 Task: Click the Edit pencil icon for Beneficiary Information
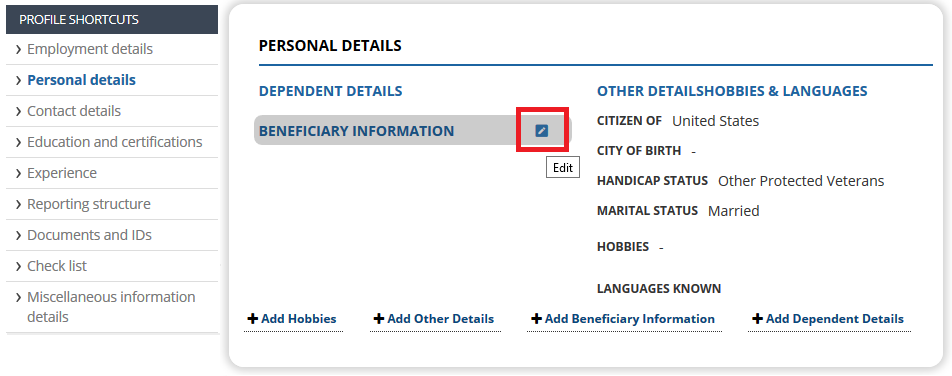542,131
